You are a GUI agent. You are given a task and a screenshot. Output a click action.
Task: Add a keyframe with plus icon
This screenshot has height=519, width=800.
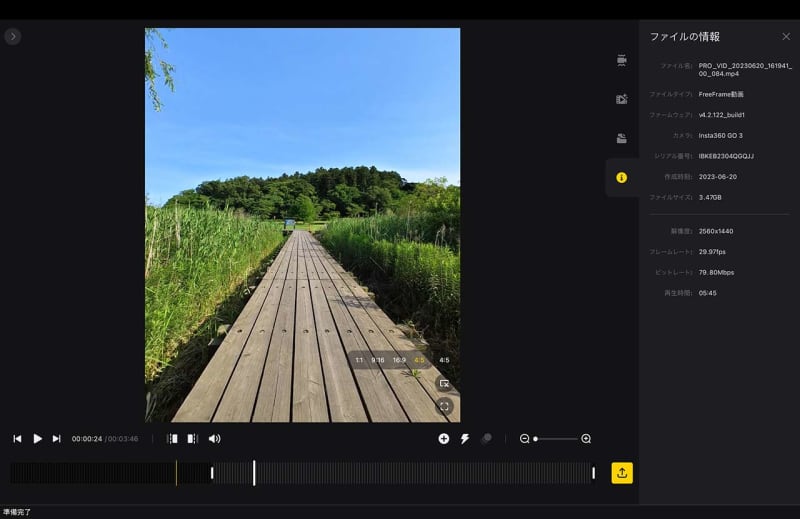click(x=444, y=438)
